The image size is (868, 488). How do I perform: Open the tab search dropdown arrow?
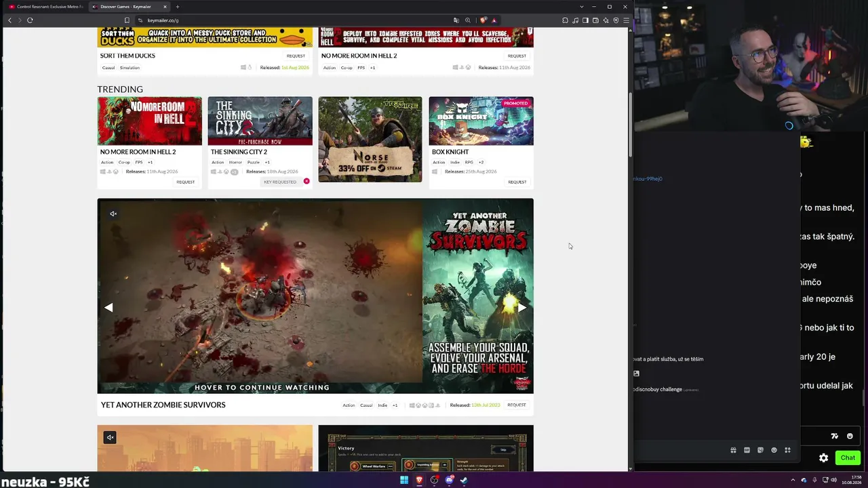(x=581, y=7)
